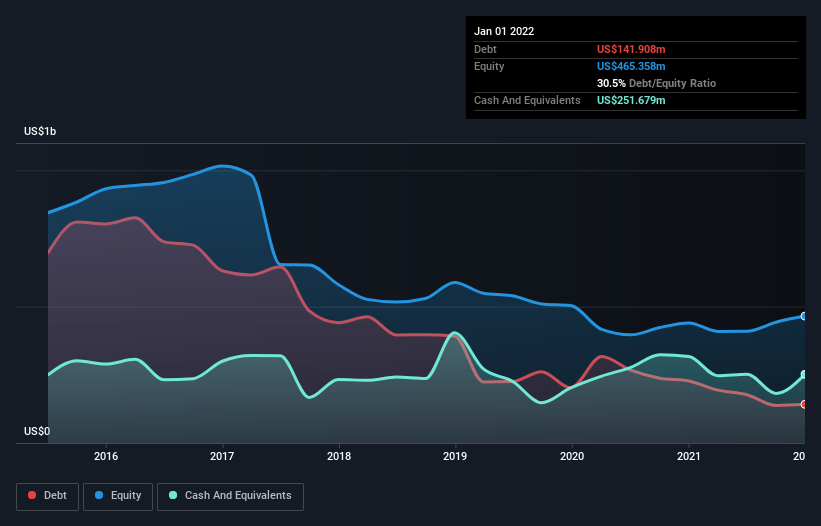This screenshot has height=526, width=821.
Task: Click the US$141.908m debt value
Action: click(631, 49)
